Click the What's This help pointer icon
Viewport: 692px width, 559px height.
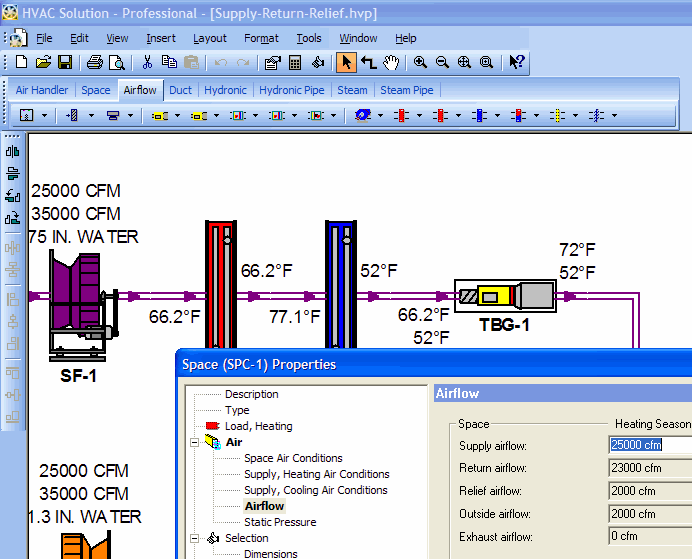516,62
